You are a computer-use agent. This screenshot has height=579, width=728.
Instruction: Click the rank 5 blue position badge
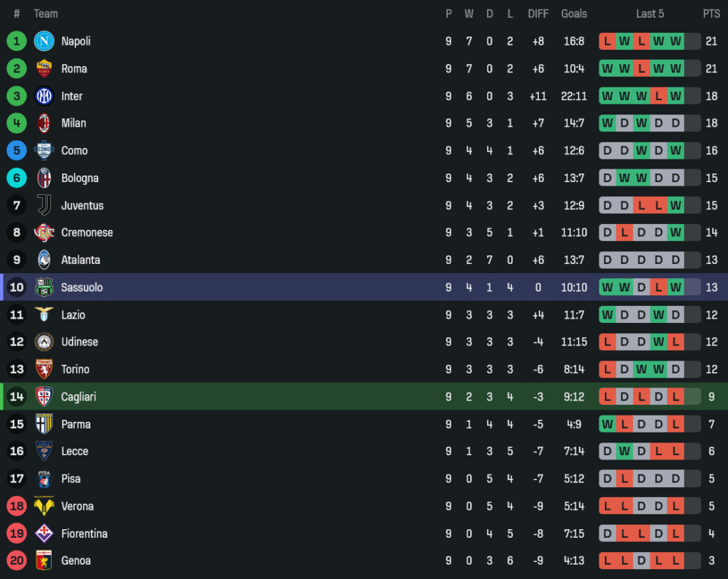(x=16, y=151)
